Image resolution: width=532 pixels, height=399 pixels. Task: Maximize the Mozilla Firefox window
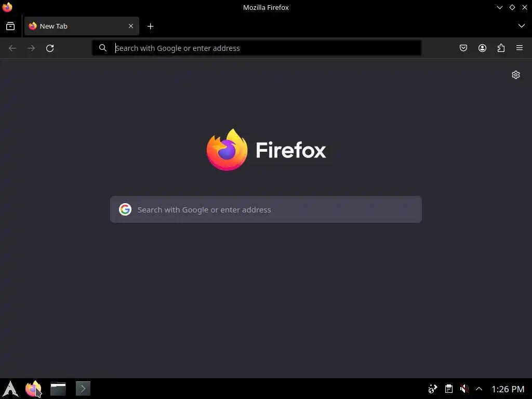pyautogui.click(x=512, y=7)
